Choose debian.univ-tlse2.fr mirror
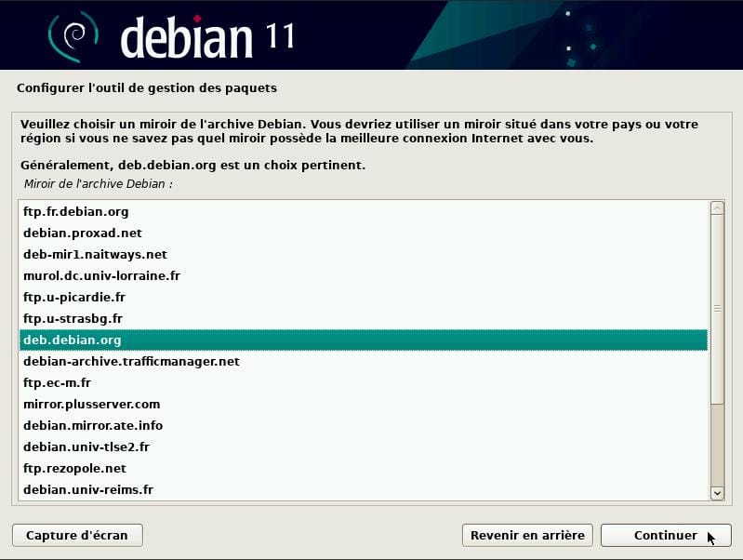The image size is (743, 560). [364, 447]
